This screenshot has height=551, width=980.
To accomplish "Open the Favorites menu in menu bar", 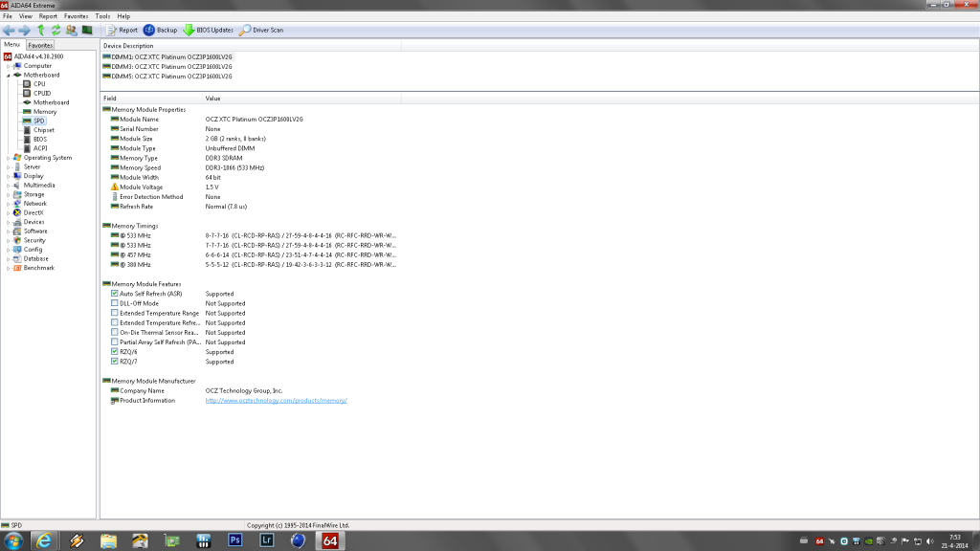I will [76, 16].
